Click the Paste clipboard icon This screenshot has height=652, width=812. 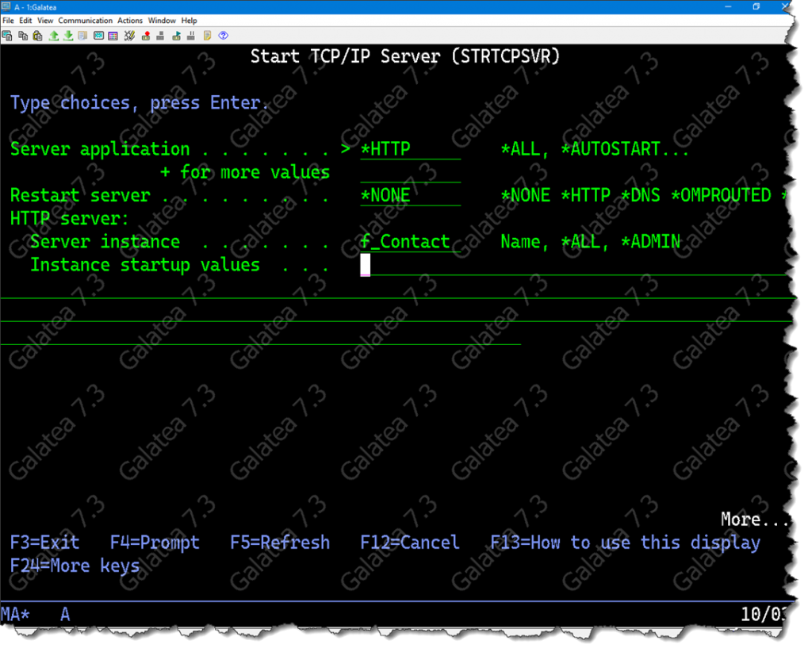[37, 35]
